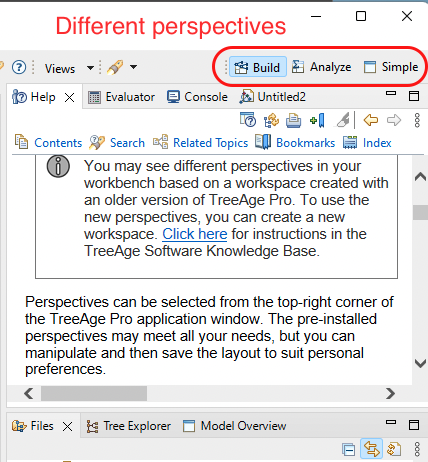This screenshot has height=462, width=428.
Task: Expand the Views dropdown arrow
Action: click(x=90, y=68)
